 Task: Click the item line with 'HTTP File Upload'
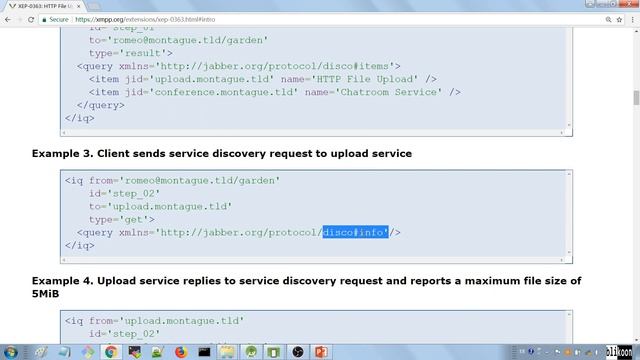(x=263, y=79)
